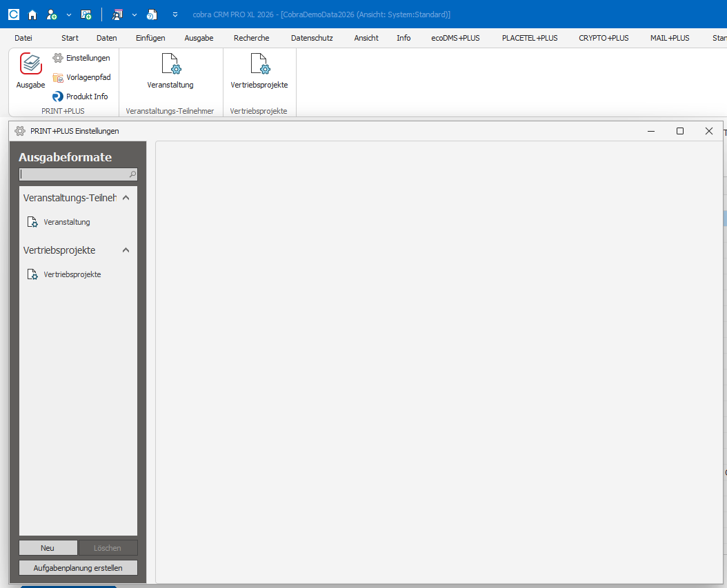Click the Löschen button
Viewport: 727px width, 588px height.
108,548
